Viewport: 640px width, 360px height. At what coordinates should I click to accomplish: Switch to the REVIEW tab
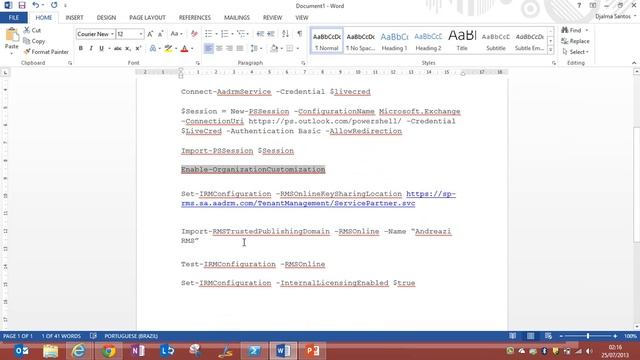[x=272, y=18]
